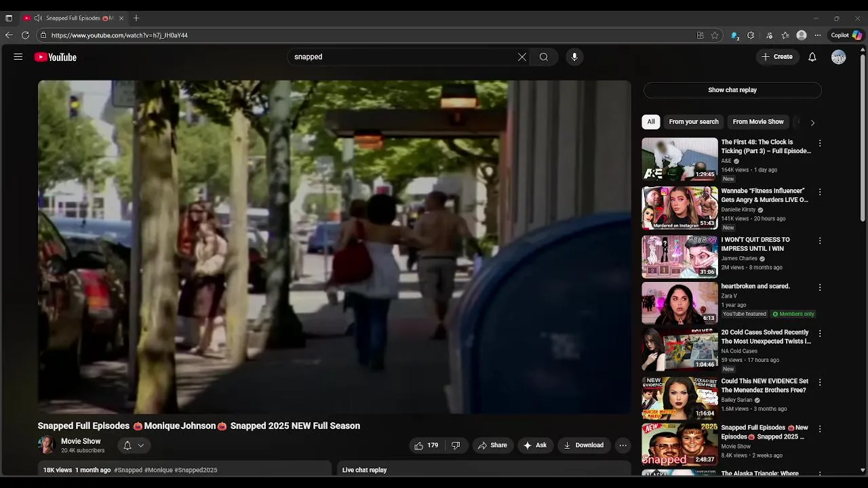The image size is (868, 488).
Task: View site information lock icon
Action: tap(43, 35)
